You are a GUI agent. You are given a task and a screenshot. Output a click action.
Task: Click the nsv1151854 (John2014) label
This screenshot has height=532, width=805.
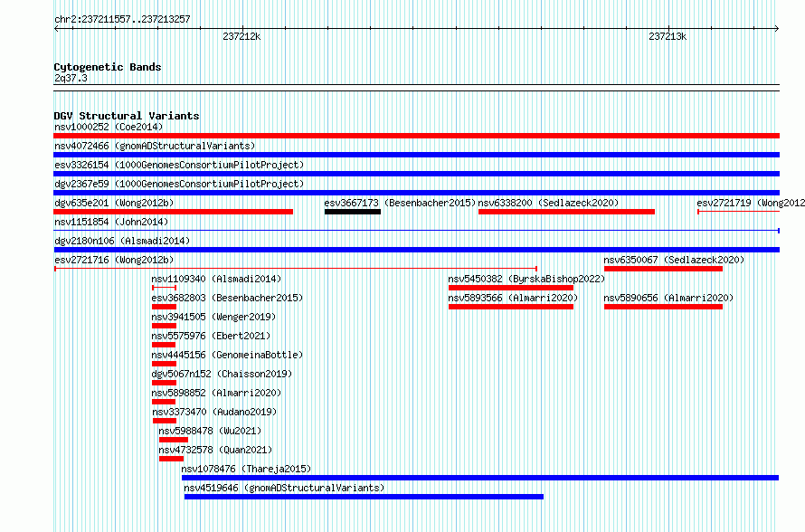point(111,222)
